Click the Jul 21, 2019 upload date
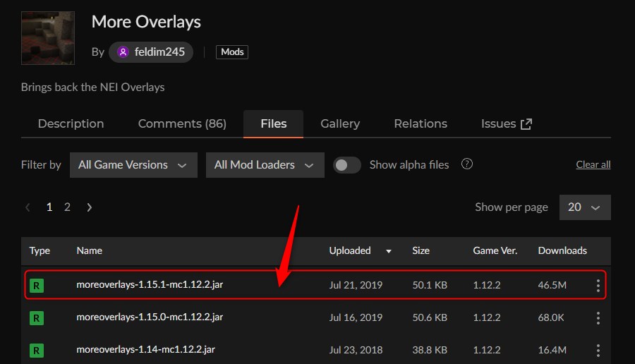The image size is (635, 364). pos(356,285)
